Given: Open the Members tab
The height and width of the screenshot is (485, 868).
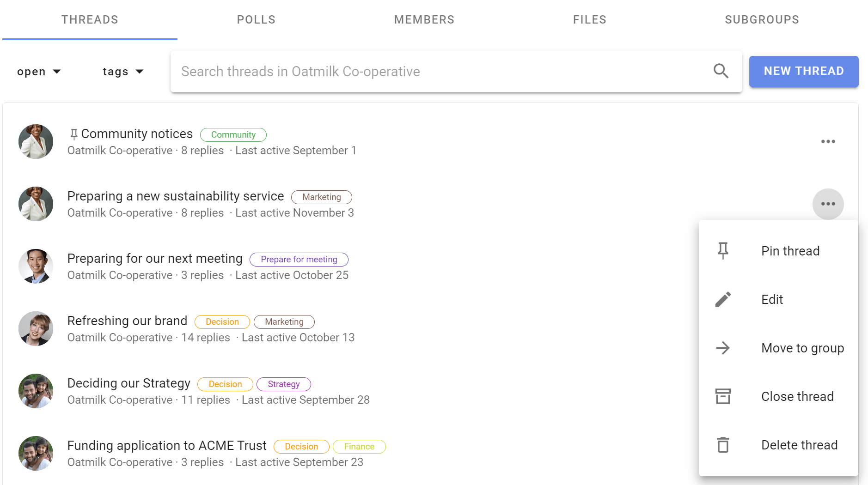Looking at the screenshot, I should (424, 20).
